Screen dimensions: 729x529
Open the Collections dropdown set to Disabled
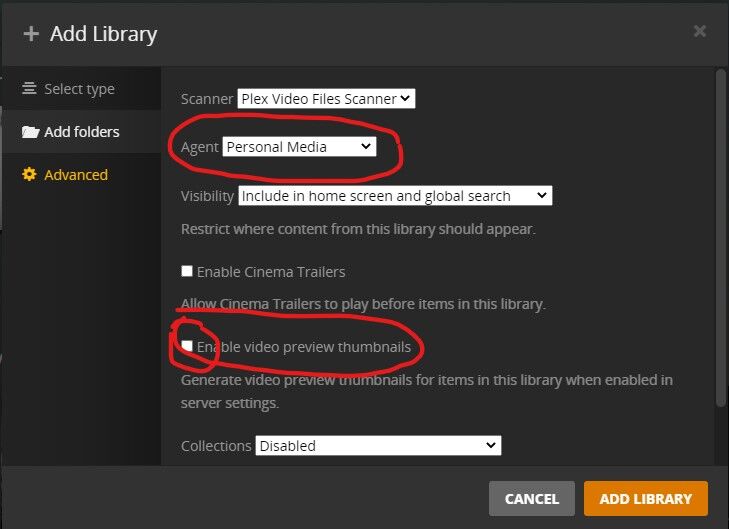pos(378,445)
